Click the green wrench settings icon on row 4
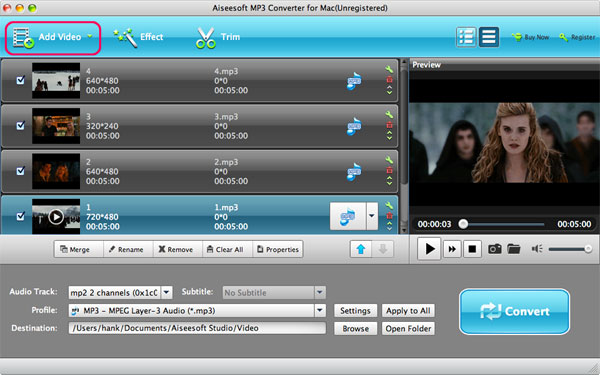The width and height of the screenshot is (600, 375). pos(389,69)
